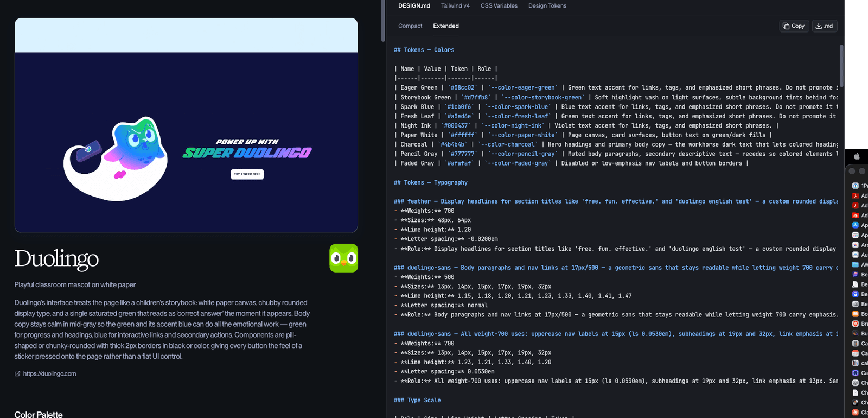Click the 'Line height: 1.20' line

click(432, 230)
